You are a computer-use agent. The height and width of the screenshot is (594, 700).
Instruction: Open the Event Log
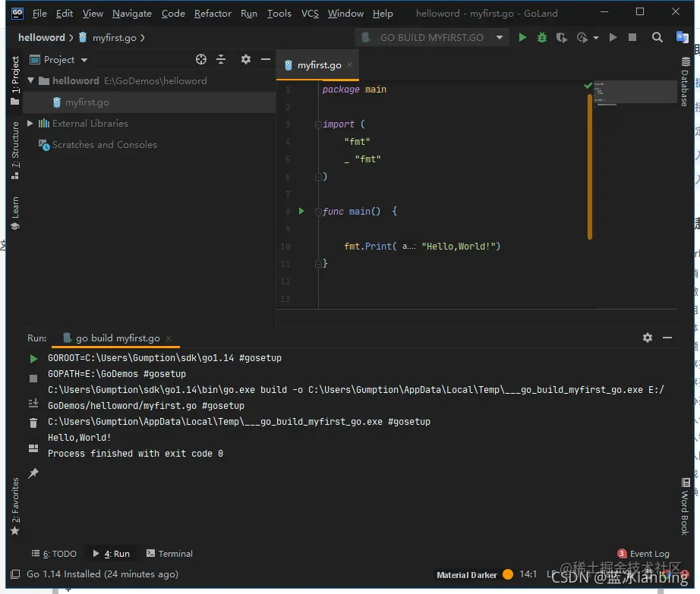(643, 554)
